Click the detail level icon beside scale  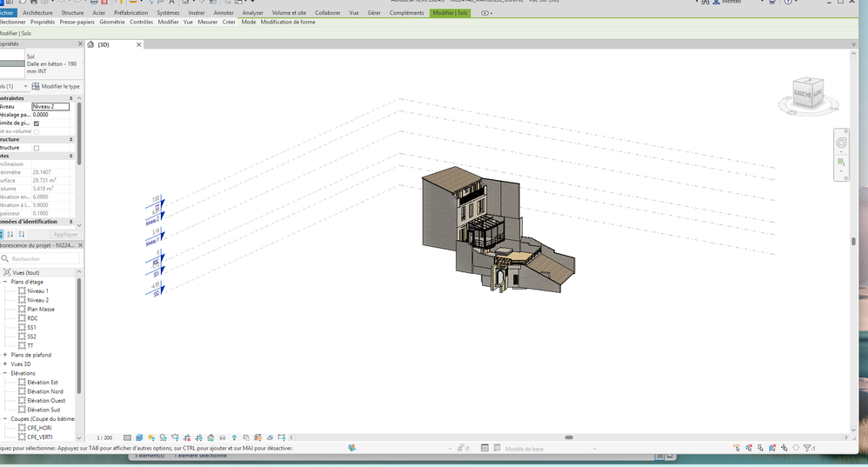128,437
